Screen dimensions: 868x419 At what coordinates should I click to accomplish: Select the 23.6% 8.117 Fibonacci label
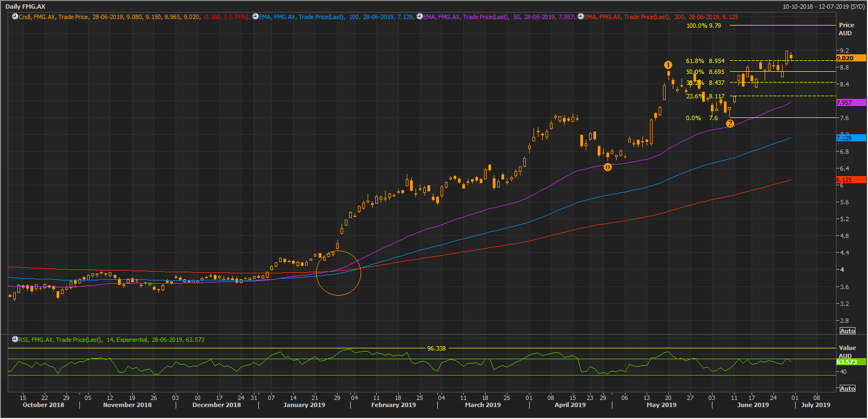pos(705,96)
